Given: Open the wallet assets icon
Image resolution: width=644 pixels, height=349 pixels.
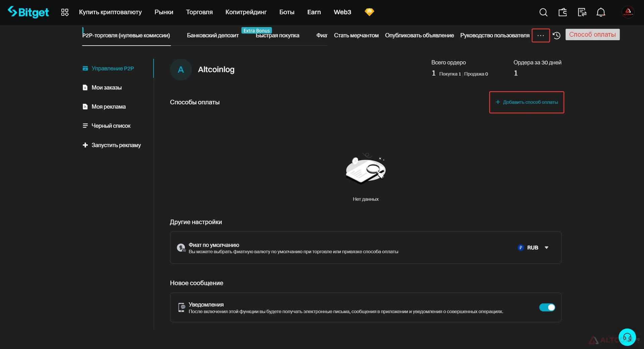Looking at the screenshot, I should click(562, 12).
